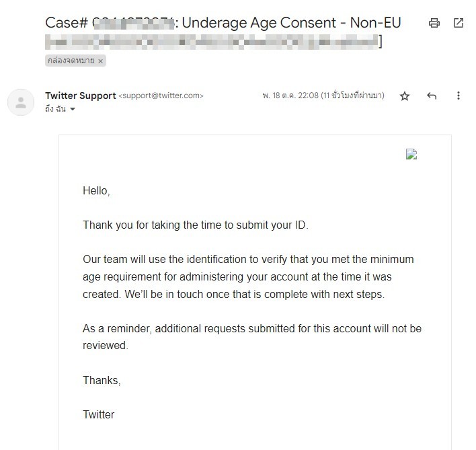The image size is (476, 450).
Task: Remove the กล่องจดหมาย label with the x
Action: (x=100, y=61)
